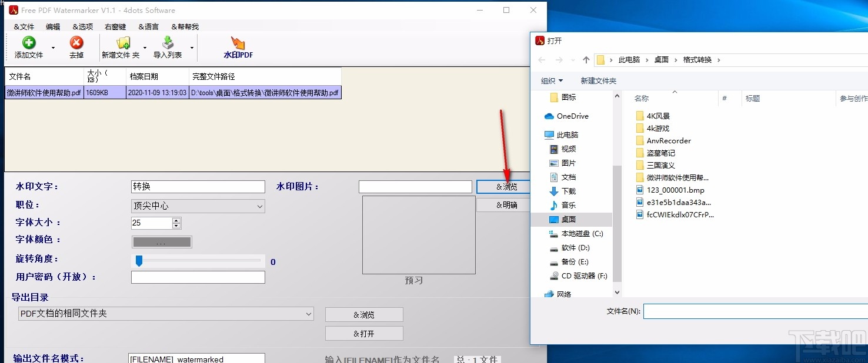Click the font size input field
868x363 pixels.
pos(151,223)
